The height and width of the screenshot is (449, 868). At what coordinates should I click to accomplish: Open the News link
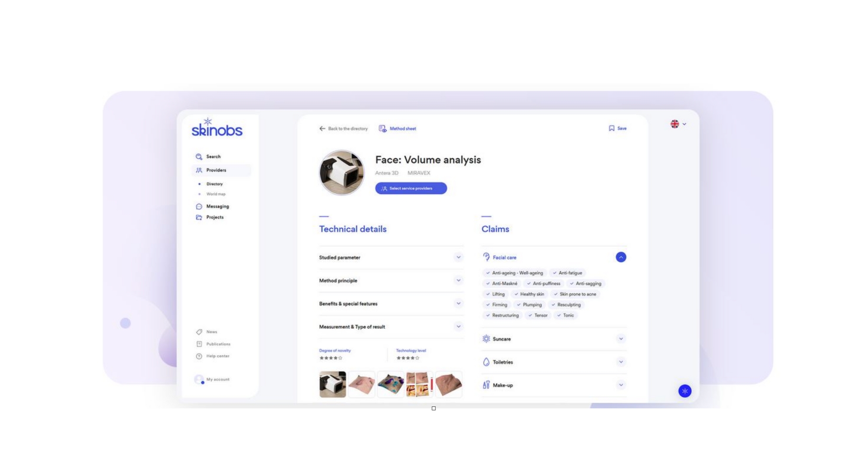[x=211, y=332]
